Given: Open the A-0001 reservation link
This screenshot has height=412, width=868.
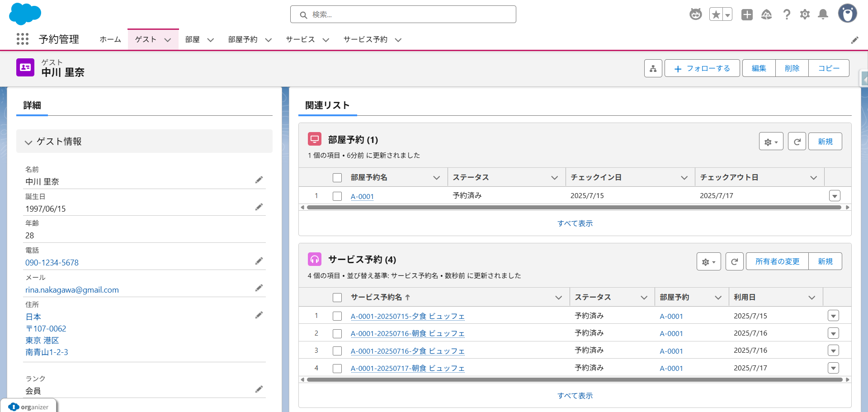Looking at the screenshot, I should [x=362, y=196].
